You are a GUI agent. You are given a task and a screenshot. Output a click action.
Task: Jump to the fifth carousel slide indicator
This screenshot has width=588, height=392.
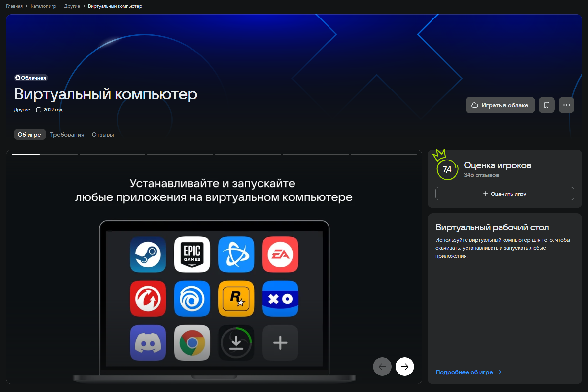(x=316, y=154)
